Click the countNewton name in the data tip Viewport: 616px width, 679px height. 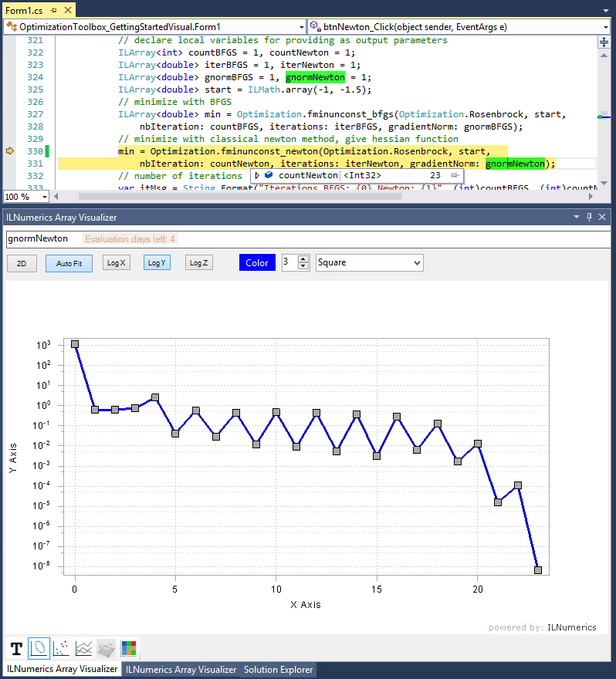pos(308,175)
